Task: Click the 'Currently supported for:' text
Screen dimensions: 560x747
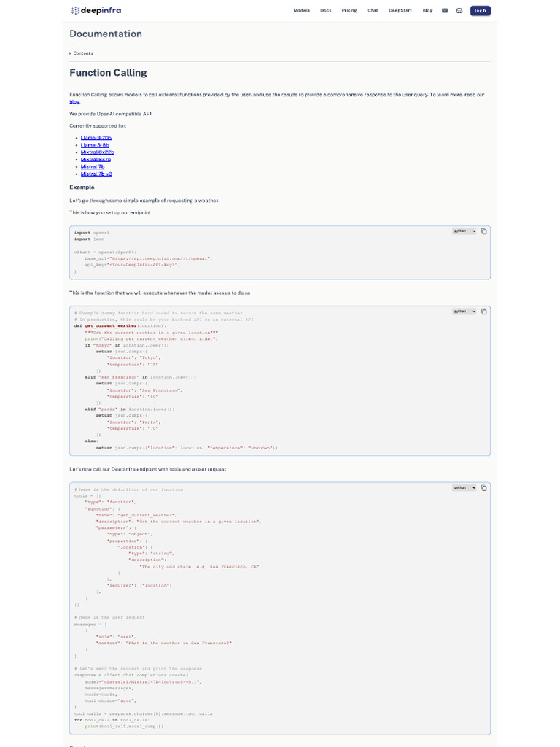Action: pos(98,125)
